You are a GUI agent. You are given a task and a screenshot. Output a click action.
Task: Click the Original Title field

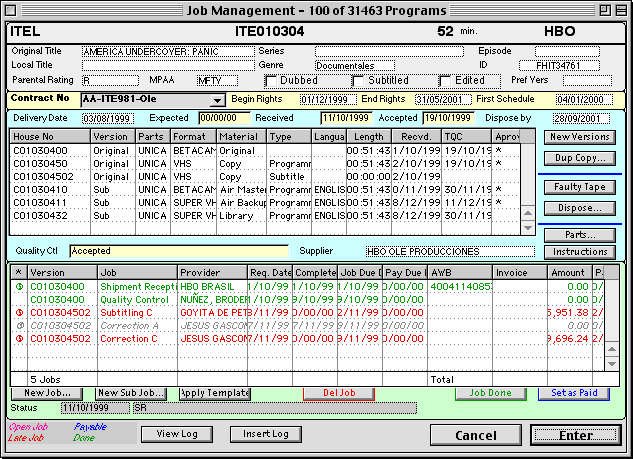coord(168,52)
